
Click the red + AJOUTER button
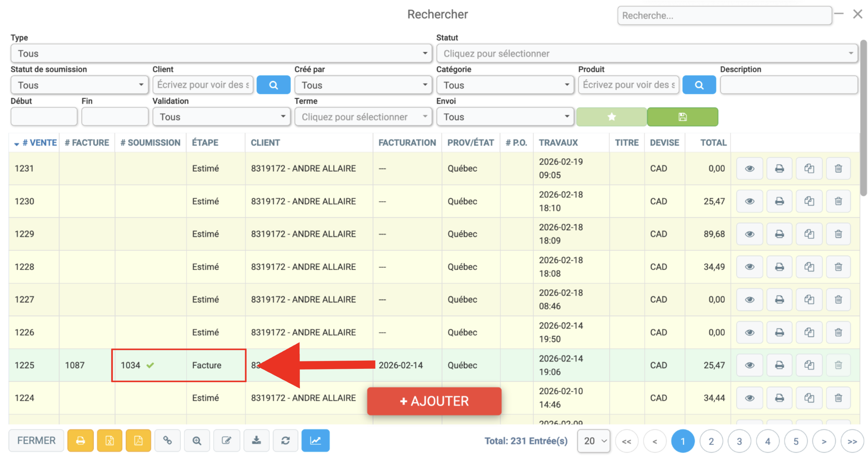tap(434, 401)
